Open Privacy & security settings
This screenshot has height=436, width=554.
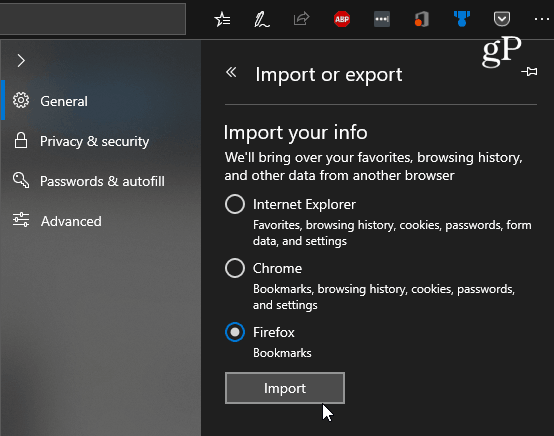pyautogui.click(x=101, y=141)
